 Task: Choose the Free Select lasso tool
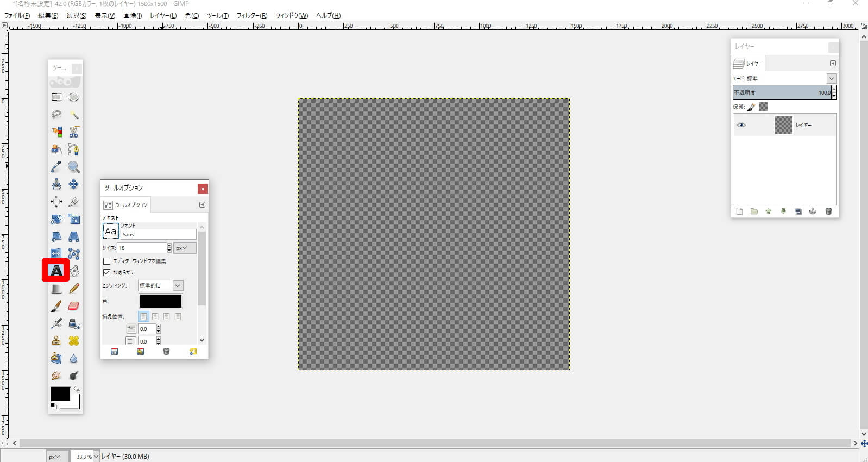pos(56,115)
